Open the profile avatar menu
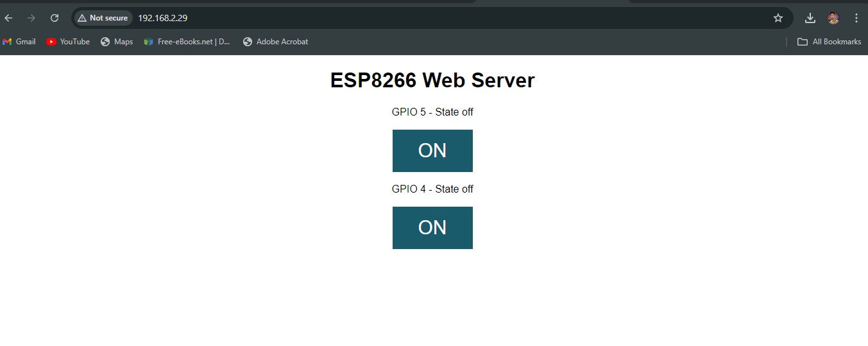 point(833,18)
